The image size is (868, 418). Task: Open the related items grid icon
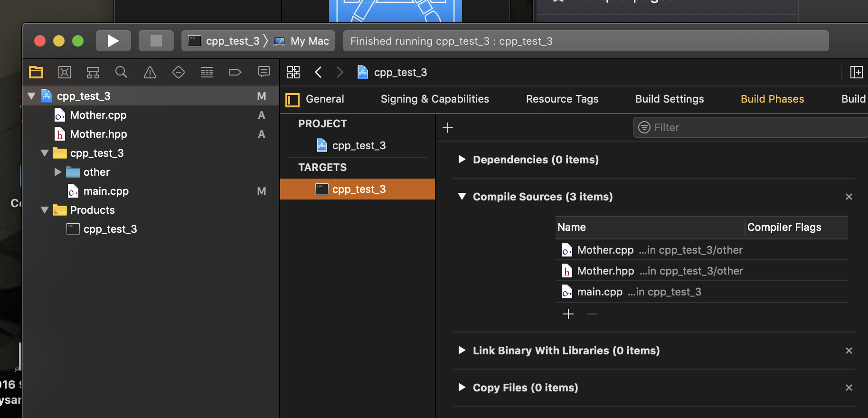293,72
